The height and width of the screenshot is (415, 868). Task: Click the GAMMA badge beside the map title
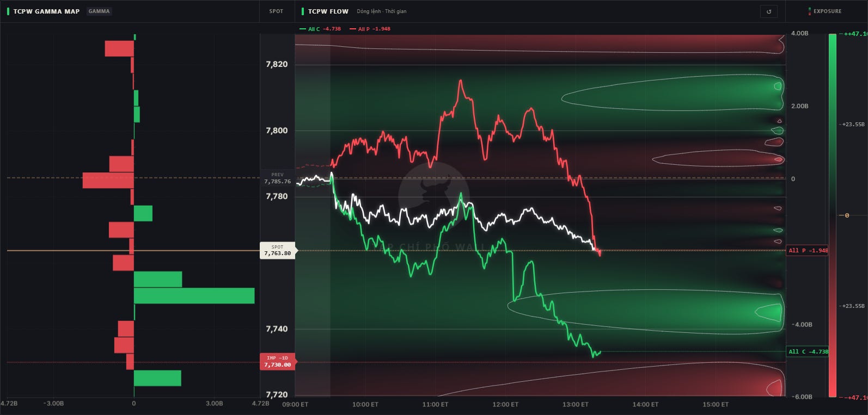coord(99,11)
